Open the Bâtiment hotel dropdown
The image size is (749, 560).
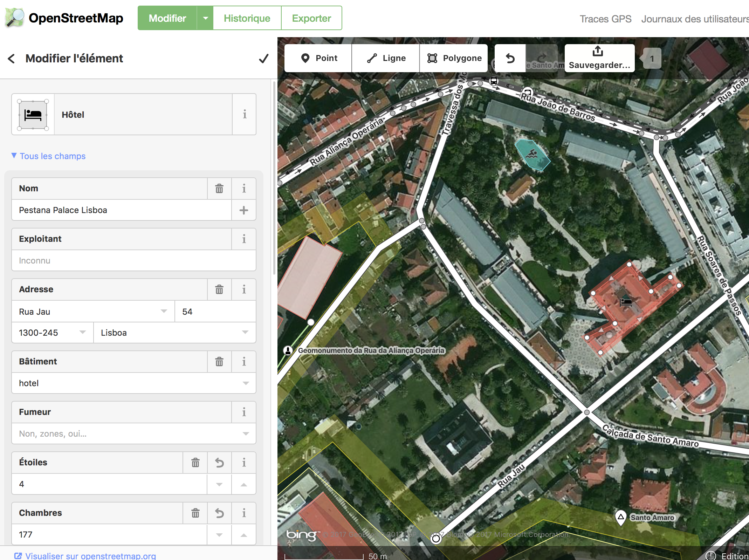click(246, 383)
